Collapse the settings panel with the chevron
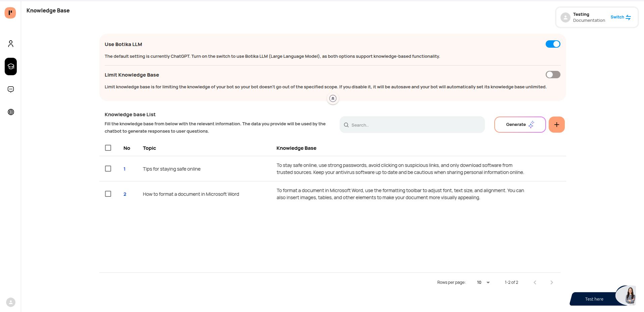This screenshot has height=312, width=644. click(x=333, y=98)
